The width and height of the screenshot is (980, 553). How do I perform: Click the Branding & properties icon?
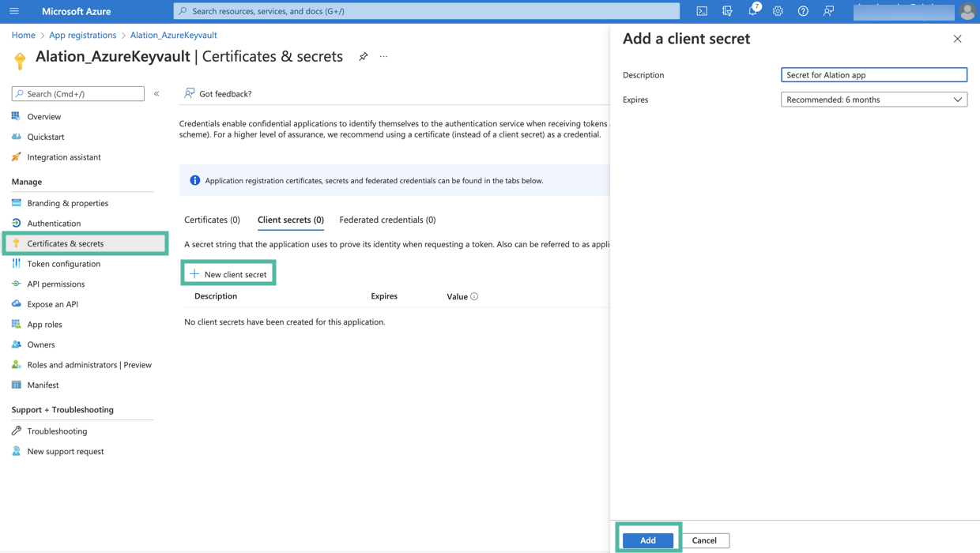pos(16,203)
